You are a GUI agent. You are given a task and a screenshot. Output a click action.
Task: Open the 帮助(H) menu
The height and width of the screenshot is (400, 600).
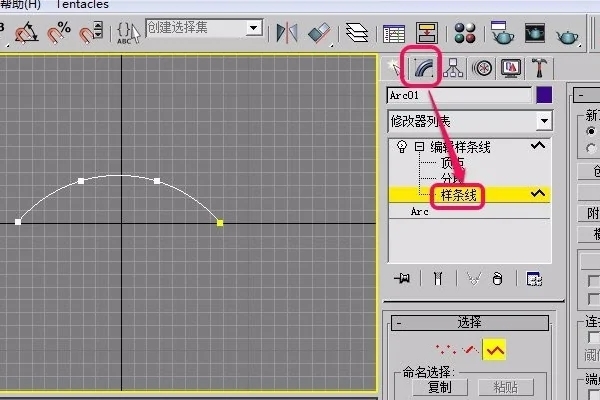[x=20, y=4]
